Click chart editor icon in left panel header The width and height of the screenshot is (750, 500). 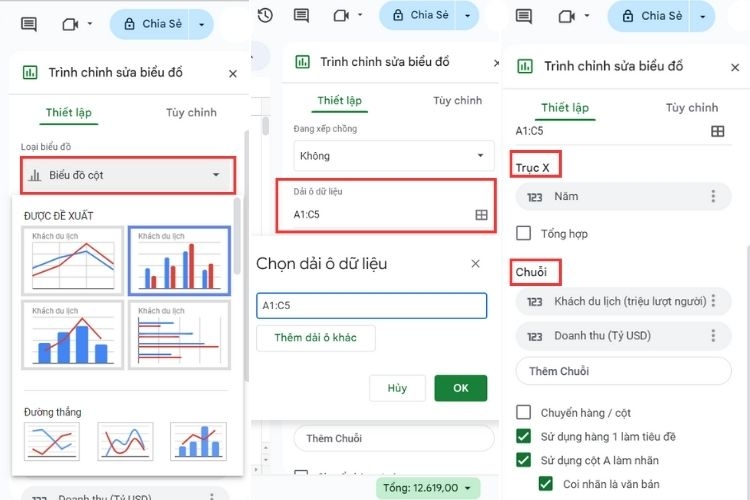(30, 73)
